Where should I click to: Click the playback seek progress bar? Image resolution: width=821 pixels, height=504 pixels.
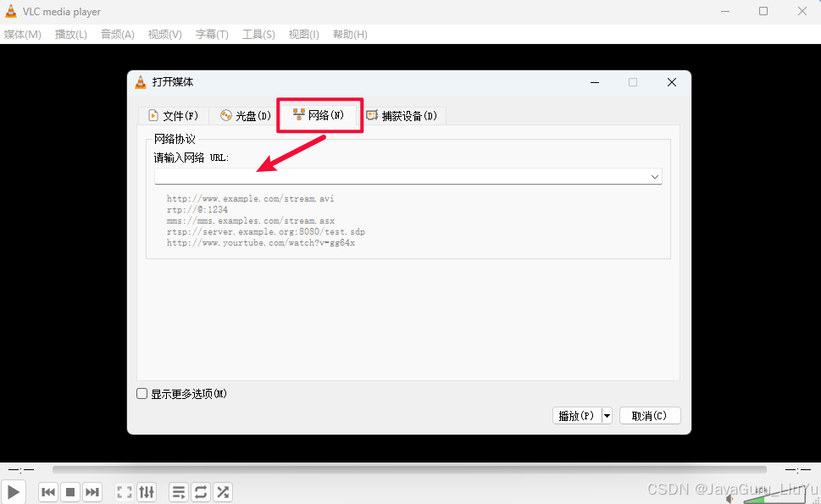409,470
